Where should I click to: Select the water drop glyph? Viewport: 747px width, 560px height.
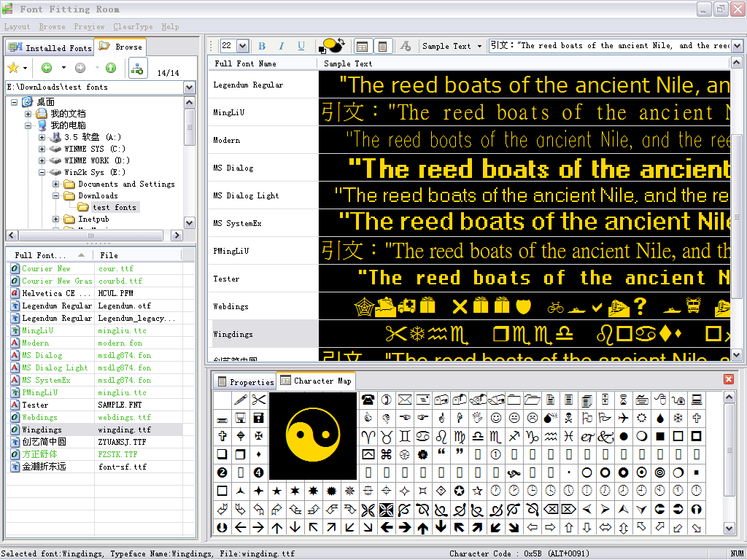coord(659,418)
